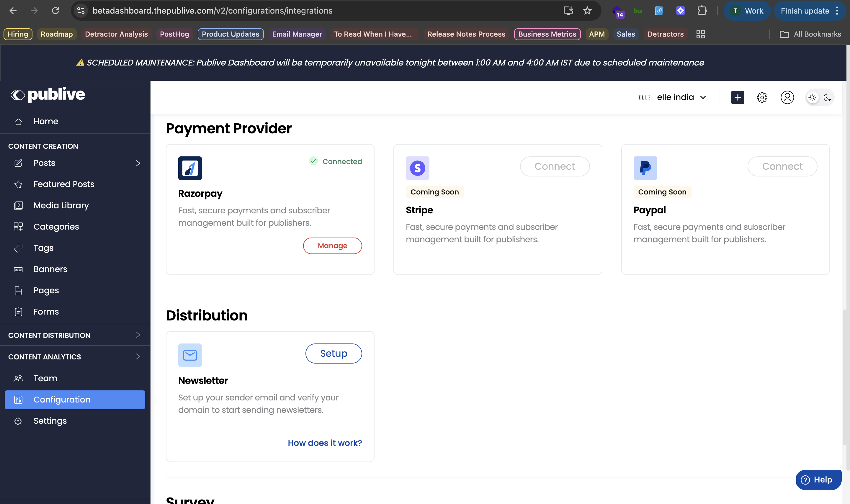850x504 pixels.
Task: Expand the Posts submenu chevron
Action: (138, 163)
